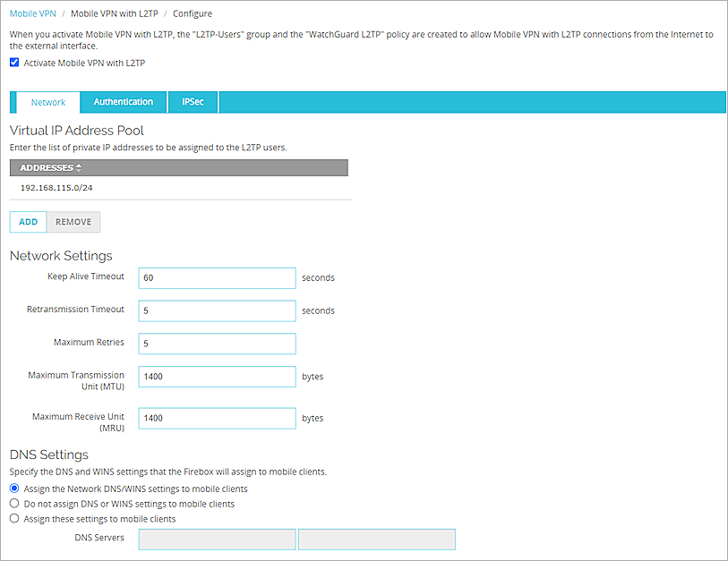Click the Configure breadcrumb entry
Image resolution: width=728 pixels, height=561 pixels.
click(x=193, y=13)
